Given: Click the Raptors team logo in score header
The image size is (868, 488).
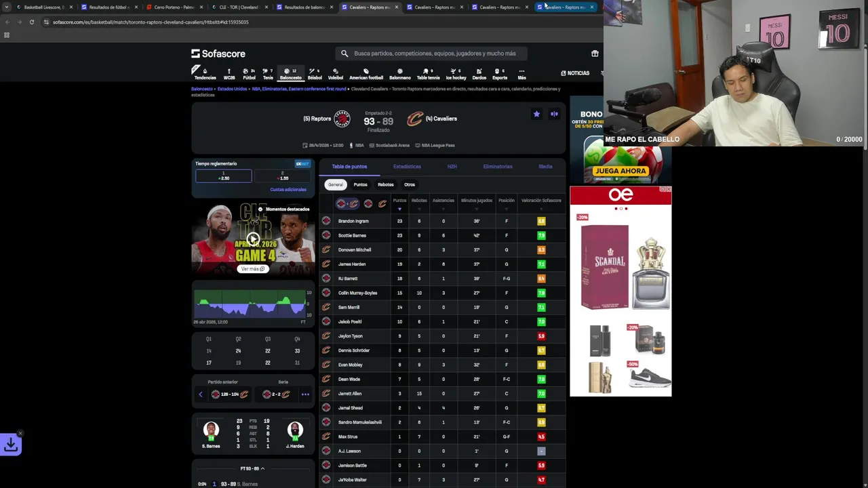Looking at the screenshot, I should [x=342, y=119].
